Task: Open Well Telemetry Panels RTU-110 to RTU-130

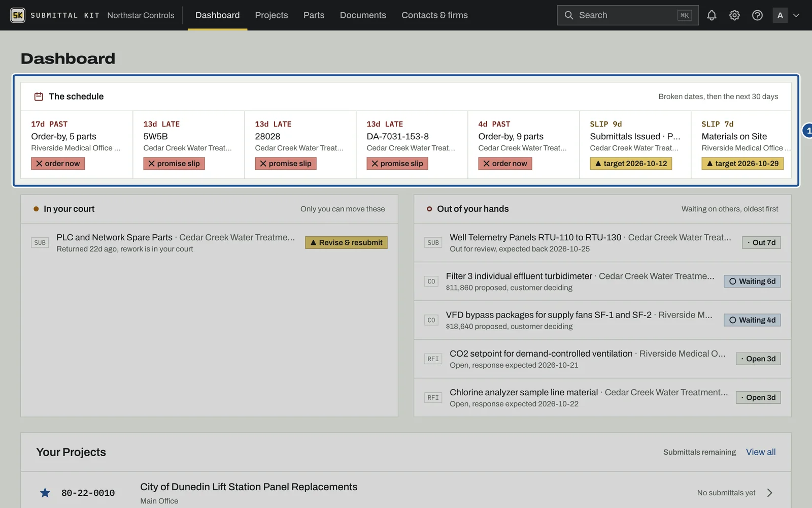Action: (x=535, y=237)
